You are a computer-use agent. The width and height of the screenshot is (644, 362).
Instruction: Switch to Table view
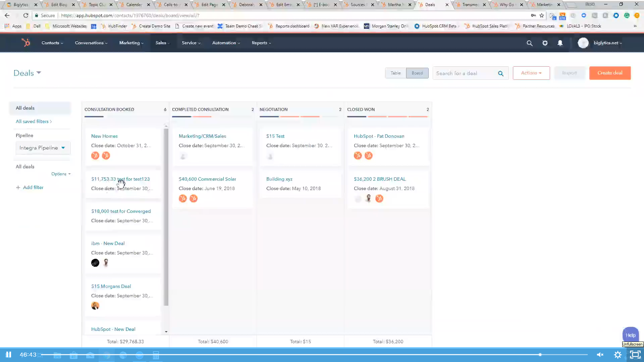coord(395,73)
